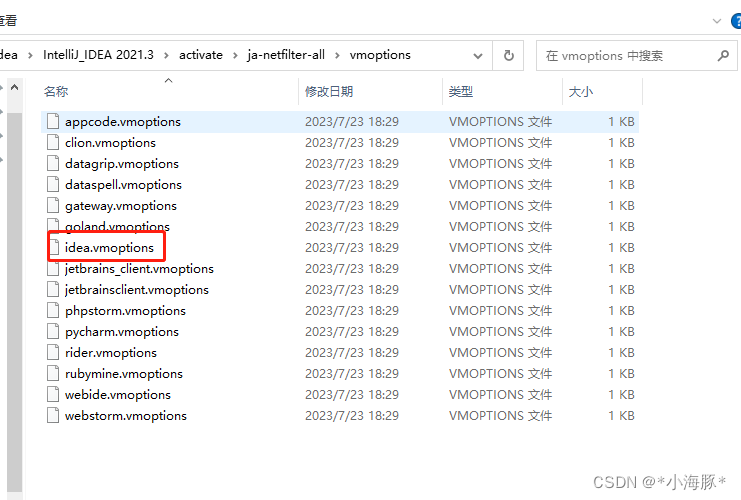The image size is (741, 500).
Task: Open the blue help icon
Action: coord(736,21)
